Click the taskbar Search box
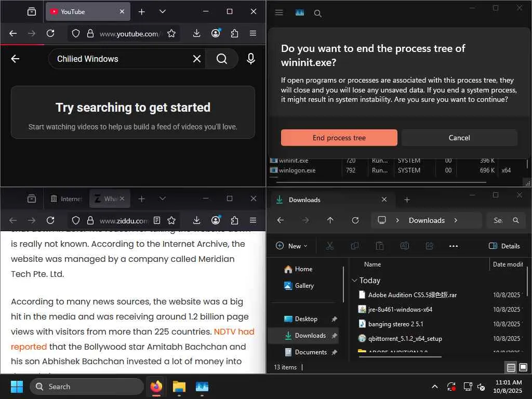This screenshot has width=532, height=399. point(87,387)
